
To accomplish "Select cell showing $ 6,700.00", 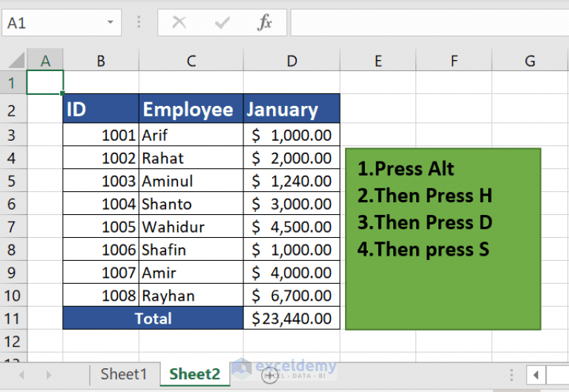I will tap(292, 295).
